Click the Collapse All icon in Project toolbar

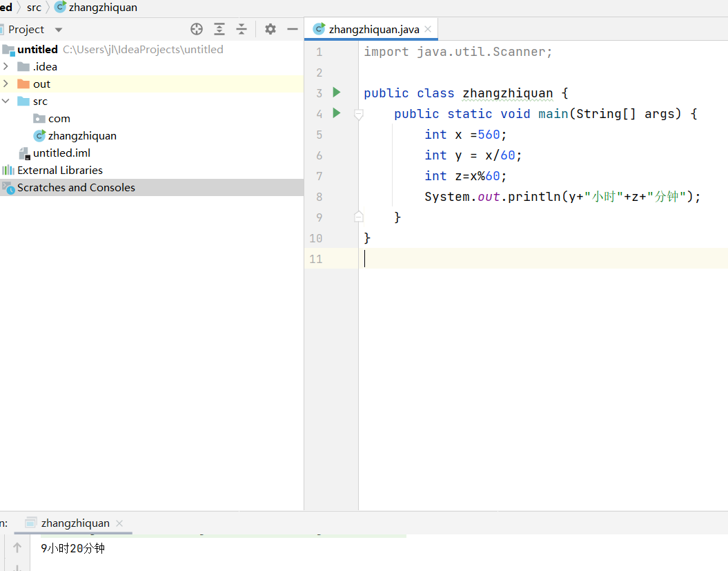click(242, 29)
